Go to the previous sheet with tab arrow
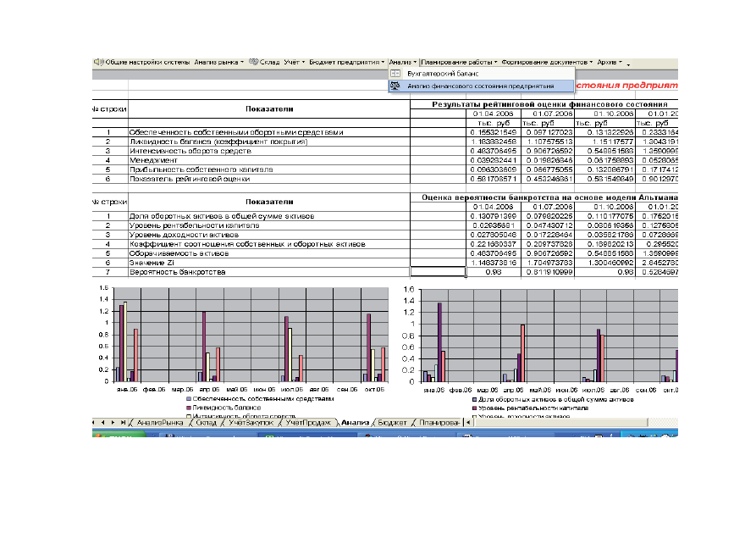The image size is (756, 533). 103,423
